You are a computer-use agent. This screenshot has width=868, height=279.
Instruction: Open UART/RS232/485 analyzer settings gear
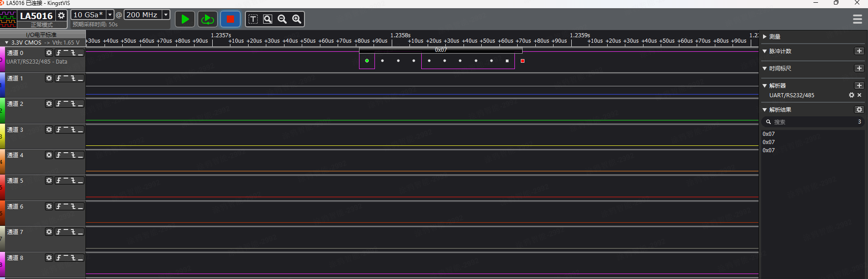tap(852, 95)
